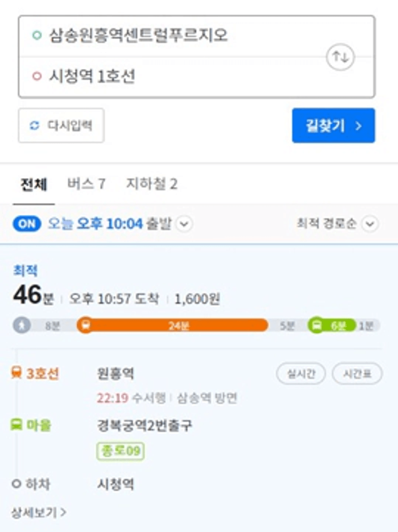Viewport: 398px width, 532px height.
Task: Click the orange subway icon on route bar
Action: pyautogui.click(x=86, y=325)
